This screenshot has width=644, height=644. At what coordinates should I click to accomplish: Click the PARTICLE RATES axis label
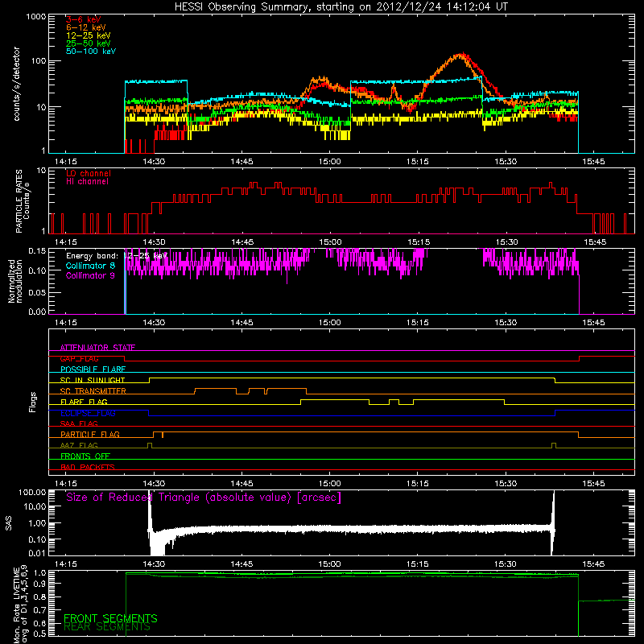point(23,201)
